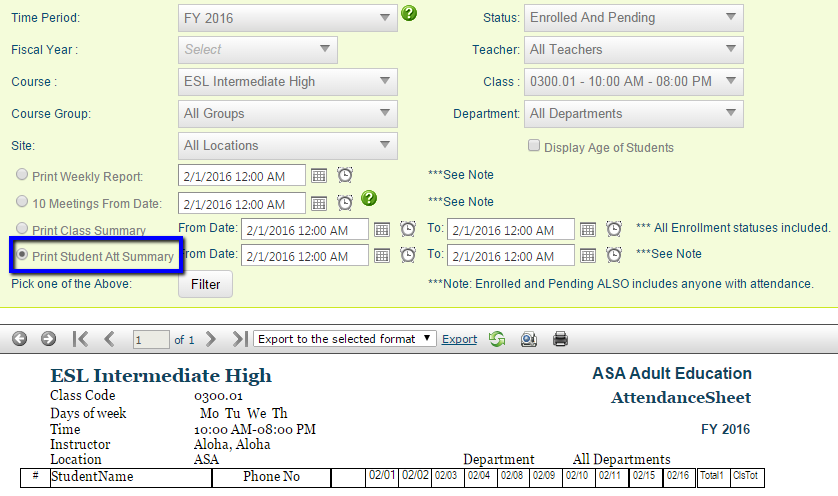
Task: Open Export to the selected format dropdown
Action: 345,339
